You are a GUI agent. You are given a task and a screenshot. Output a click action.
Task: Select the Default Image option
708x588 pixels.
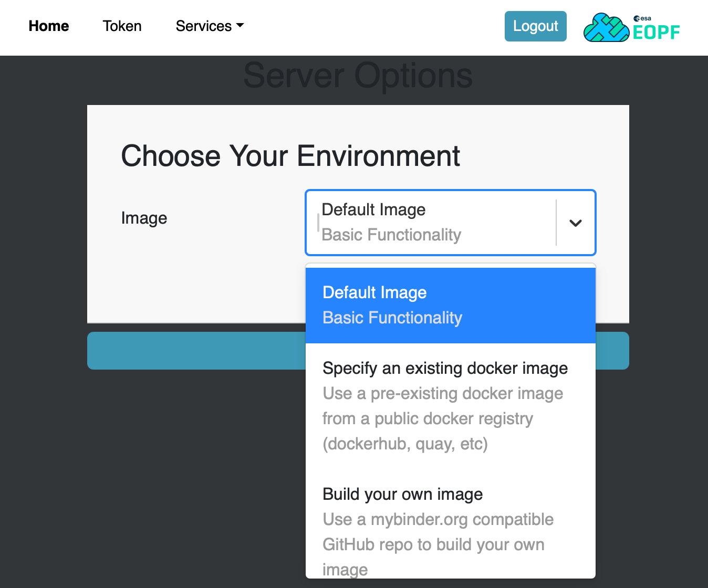tap(450, 304)
